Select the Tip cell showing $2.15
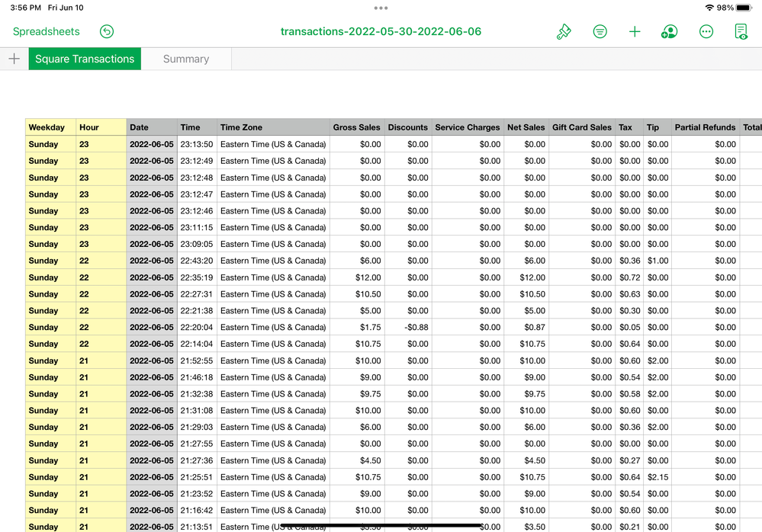Image resolution: width=762 pixels, height=532 pixels. pos(658,477)
